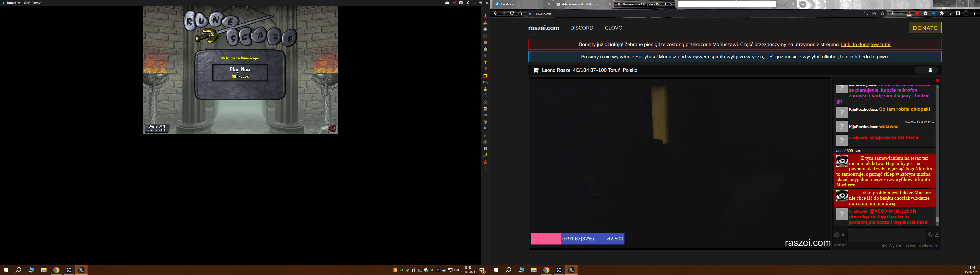
Task: Open RuneLite configuration wrench icon
Action: tap(485, 9)
